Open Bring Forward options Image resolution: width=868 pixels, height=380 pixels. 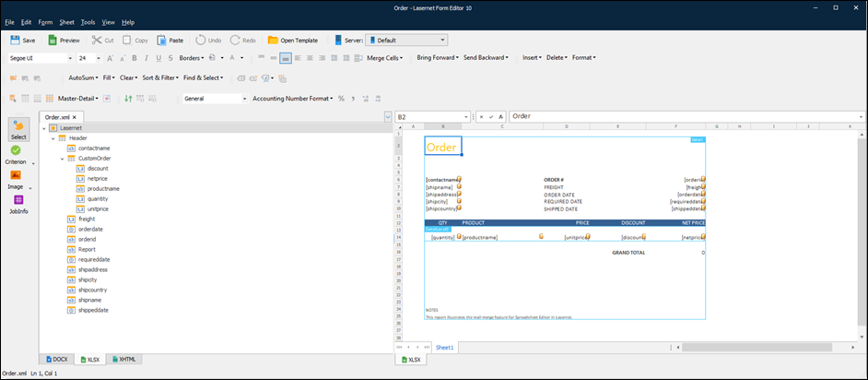pos(438,57)
